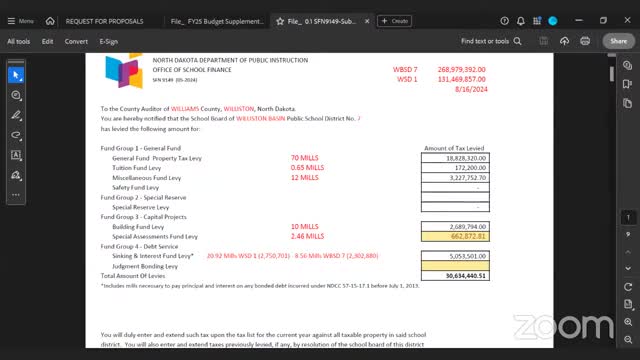Open the comment tool in left toolbar

[x=16, y=95]
